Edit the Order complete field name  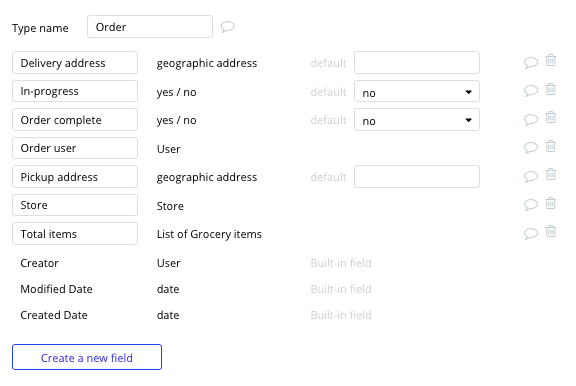tap(75, 119)
